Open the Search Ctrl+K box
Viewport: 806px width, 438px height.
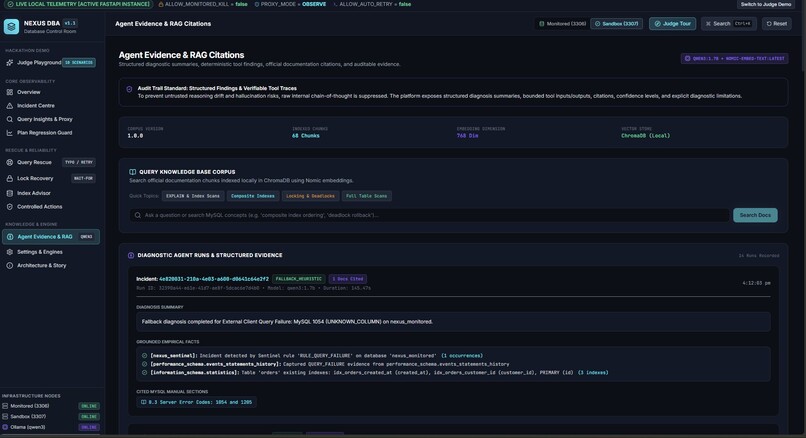(x=728, y=24)
